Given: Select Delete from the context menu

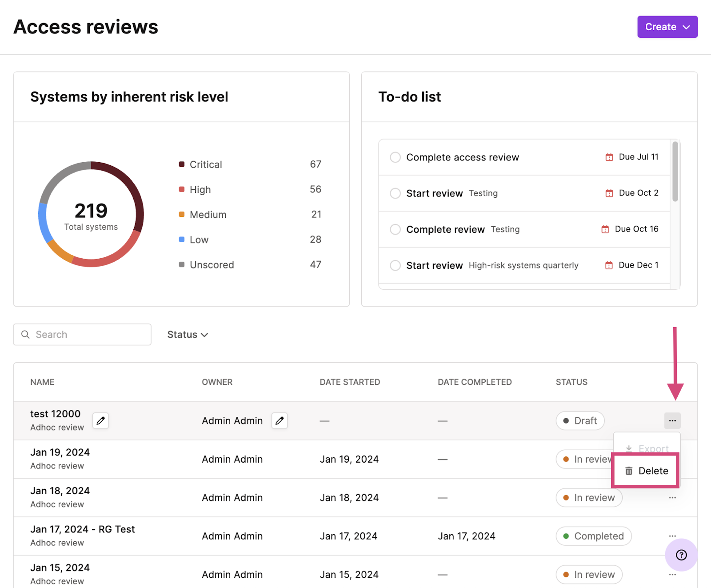Looking at the screenshot, I should pyautogui.click(x=653, y=470).
